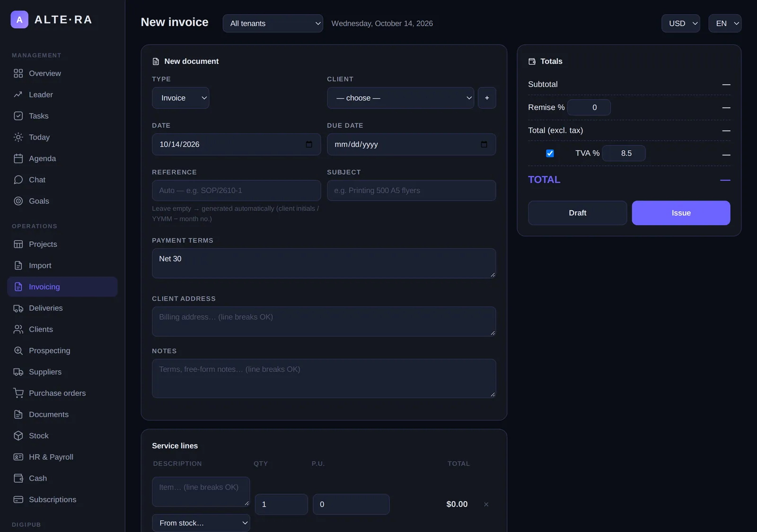Click the Prospecting magnifier icon
The height and width of the screenshot is (532, 757).
tap(18, 350)
